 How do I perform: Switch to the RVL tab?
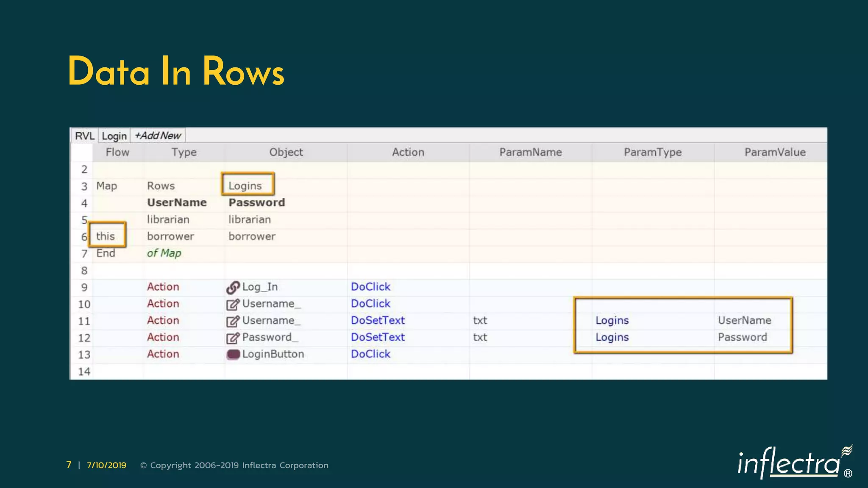click(84, 136)
